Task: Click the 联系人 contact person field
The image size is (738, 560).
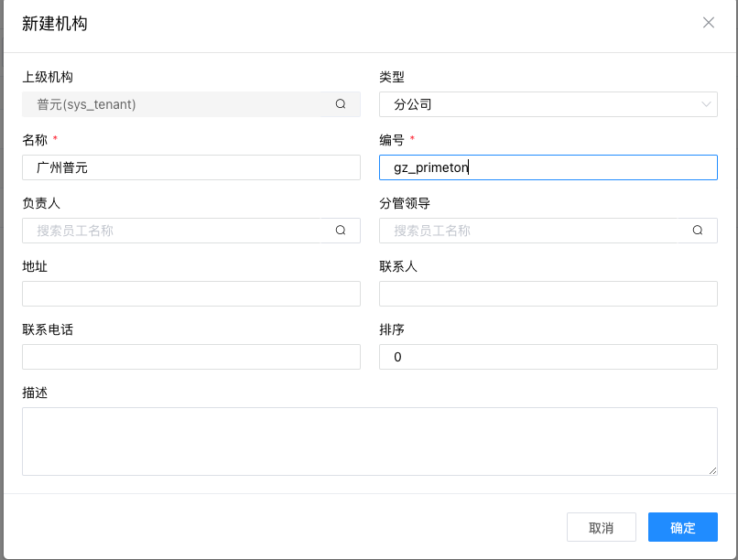Action: [548, 293]
